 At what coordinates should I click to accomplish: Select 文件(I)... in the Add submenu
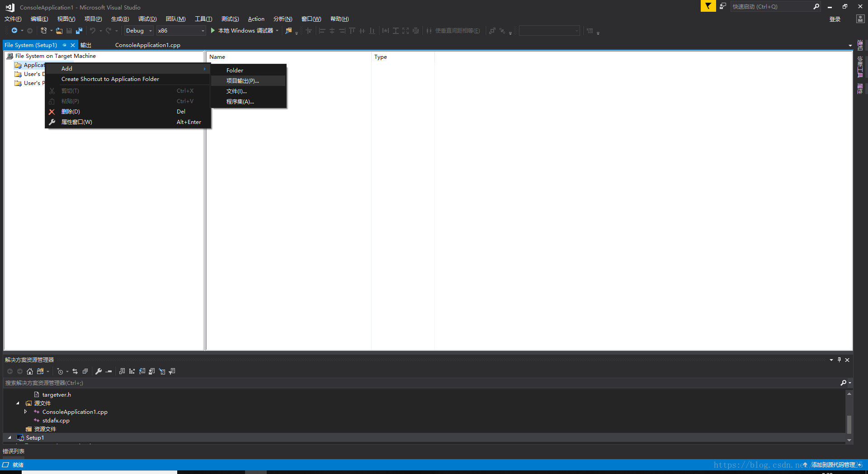tap(249, 91)
